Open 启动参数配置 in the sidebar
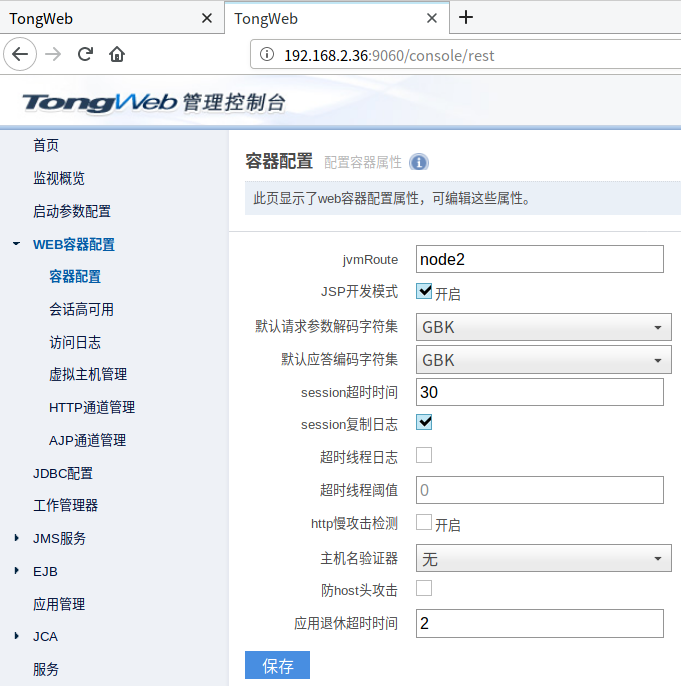 72,211
